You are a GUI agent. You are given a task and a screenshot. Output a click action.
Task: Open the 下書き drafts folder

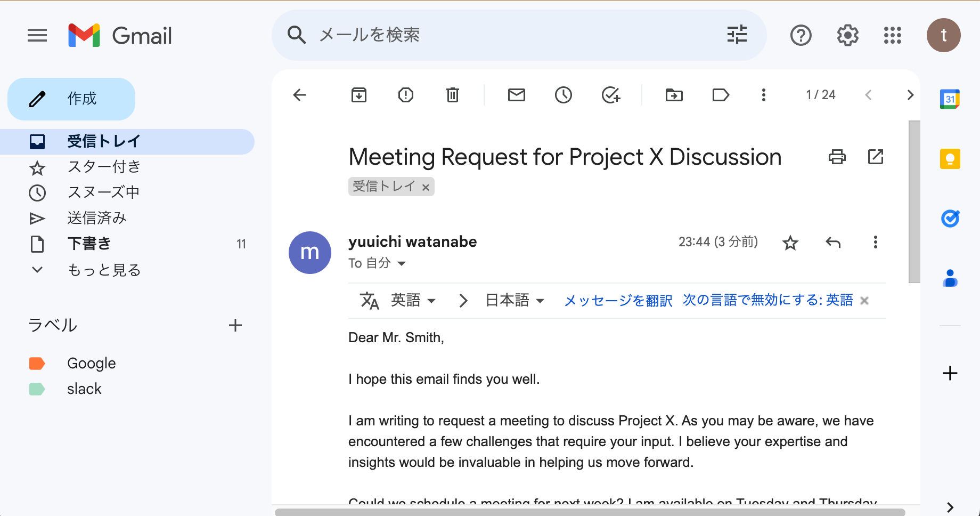pos(89,244)
